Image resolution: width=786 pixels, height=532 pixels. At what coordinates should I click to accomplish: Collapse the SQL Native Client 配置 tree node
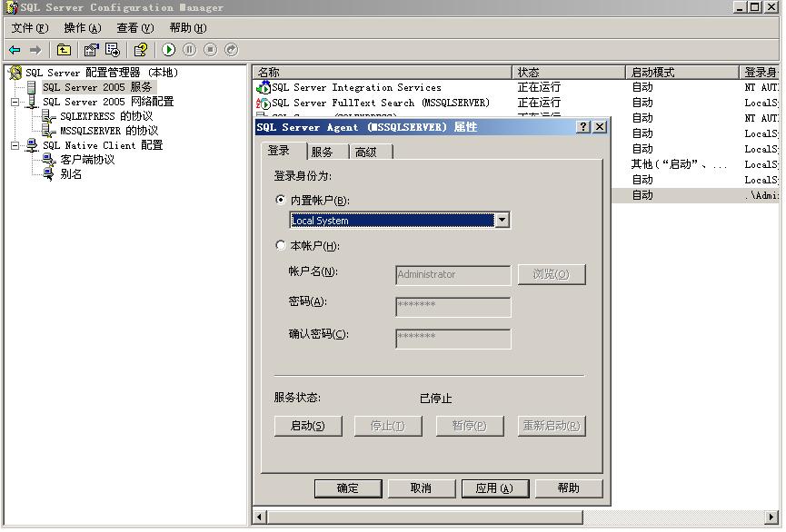pyautogui.click(x=15, y=146)
